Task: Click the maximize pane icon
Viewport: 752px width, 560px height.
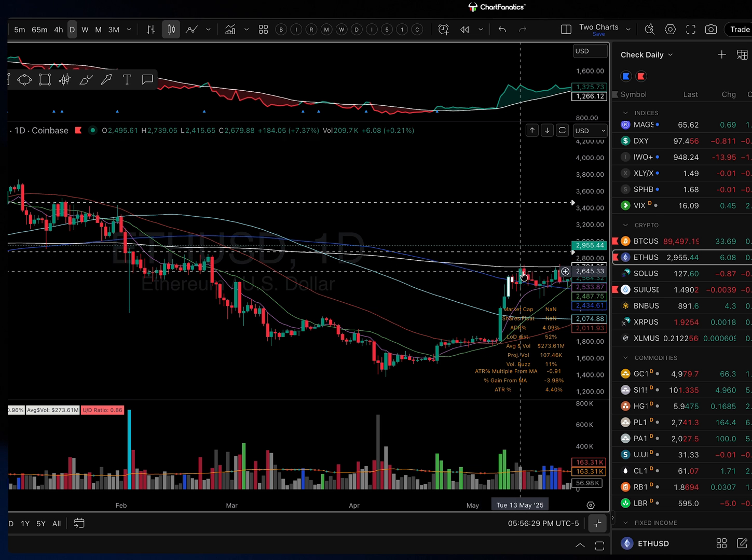Action: 562,130
